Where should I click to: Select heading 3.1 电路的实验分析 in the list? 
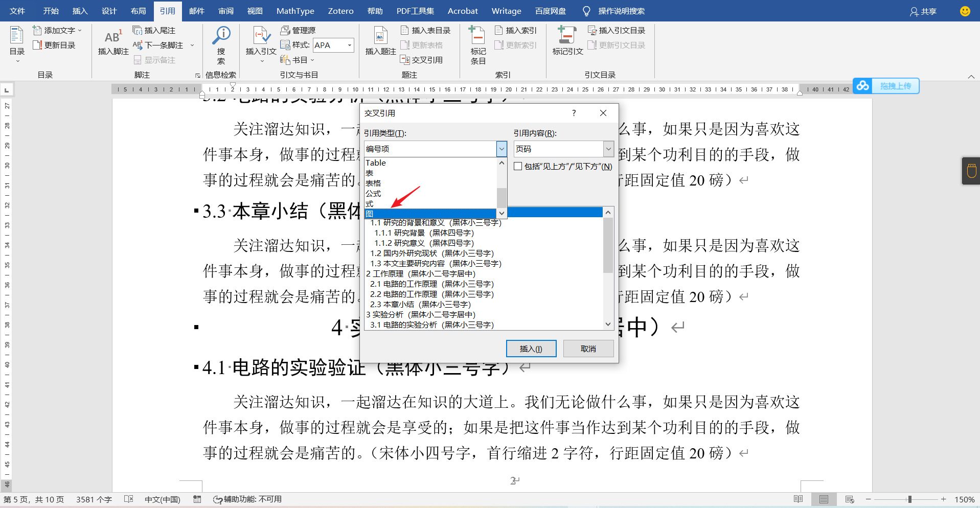click(x=432, y=325)
